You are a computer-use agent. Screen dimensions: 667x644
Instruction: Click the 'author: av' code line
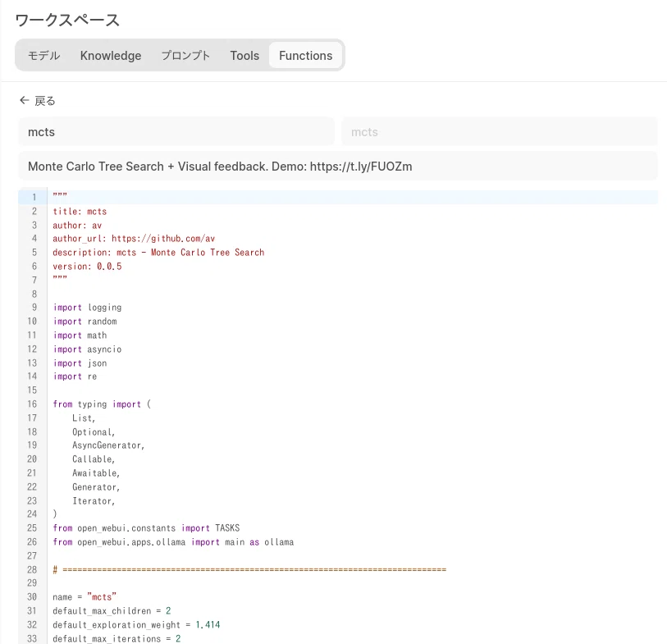(77, 226)
